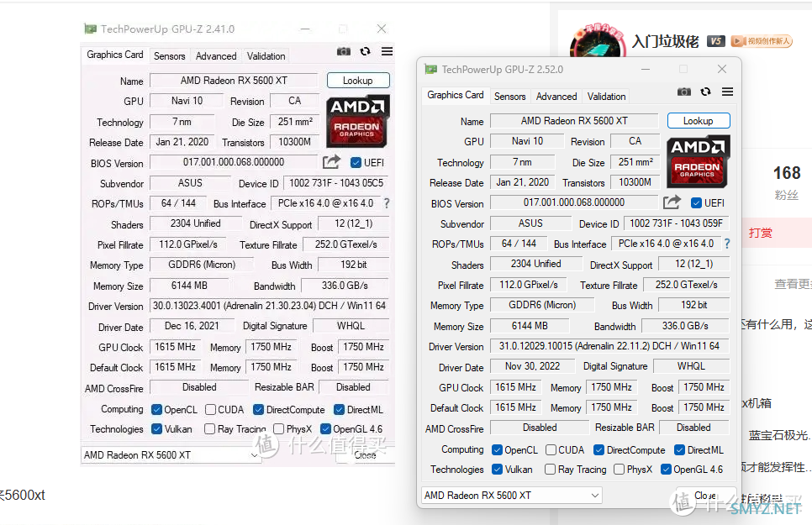
Task: Click Driver Version field showing Adrenalin 22.11.2
Action: tap(609, 346)
